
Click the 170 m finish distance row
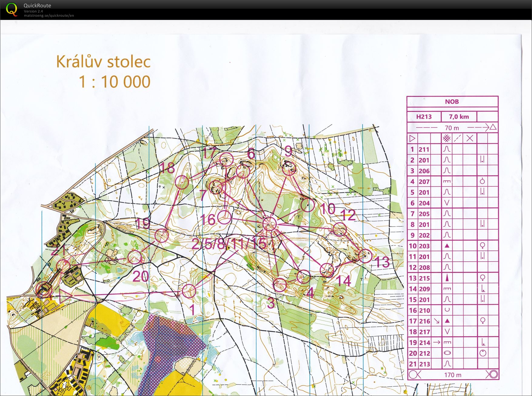click(x=453, y=375)
